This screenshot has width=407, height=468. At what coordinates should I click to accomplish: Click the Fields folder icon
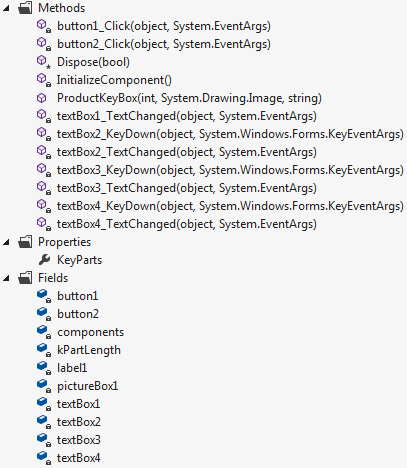pyautogui.click(x=25, y=277)
